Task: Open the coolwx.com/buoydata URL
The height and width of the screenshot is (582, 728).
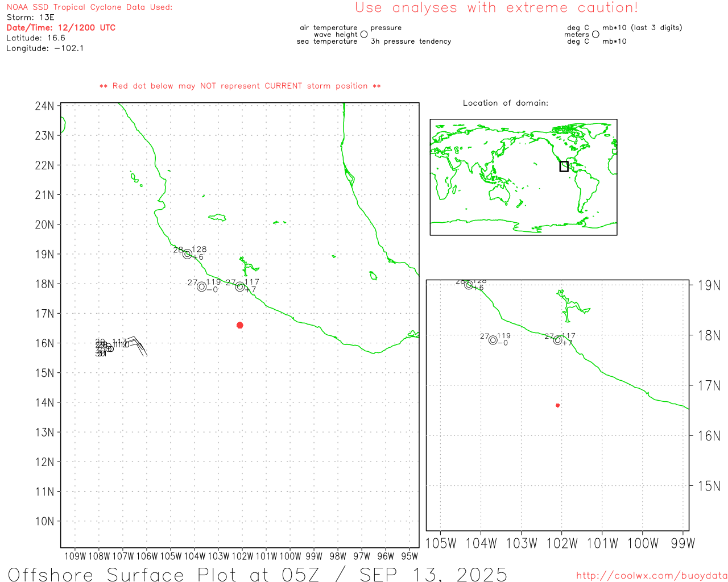Action: tap(652, 575)
